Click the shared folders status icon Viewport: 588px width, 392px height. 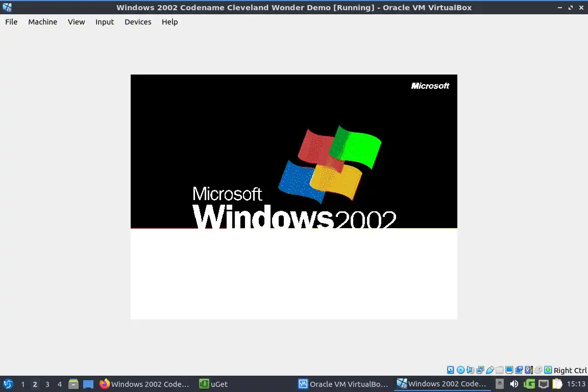click(500, 370)
